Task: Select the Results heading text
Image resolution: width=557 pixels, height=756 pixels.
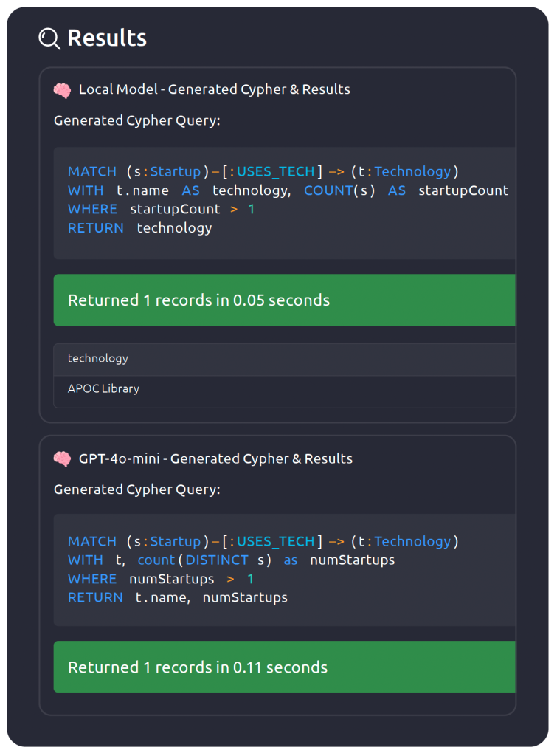Action: tap(107, 38)
